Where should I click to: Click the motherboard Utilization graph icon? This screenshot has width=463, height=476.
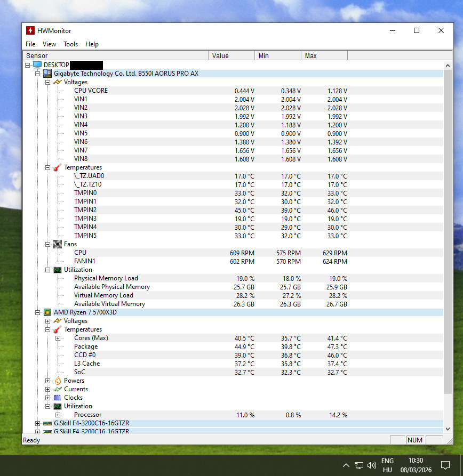pyautogui.click(x=58, y=270)
